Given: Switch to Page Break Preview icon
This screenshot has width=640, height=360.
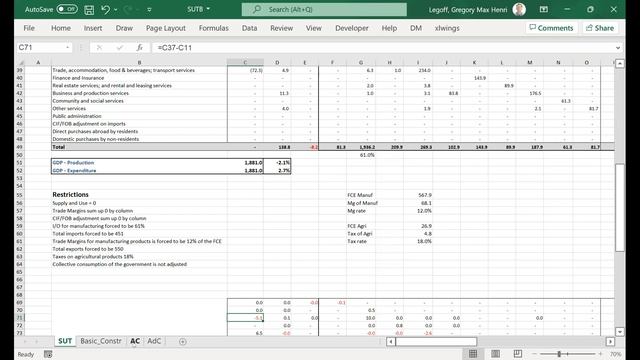Looking at the screenshot, I should (518, 354).
